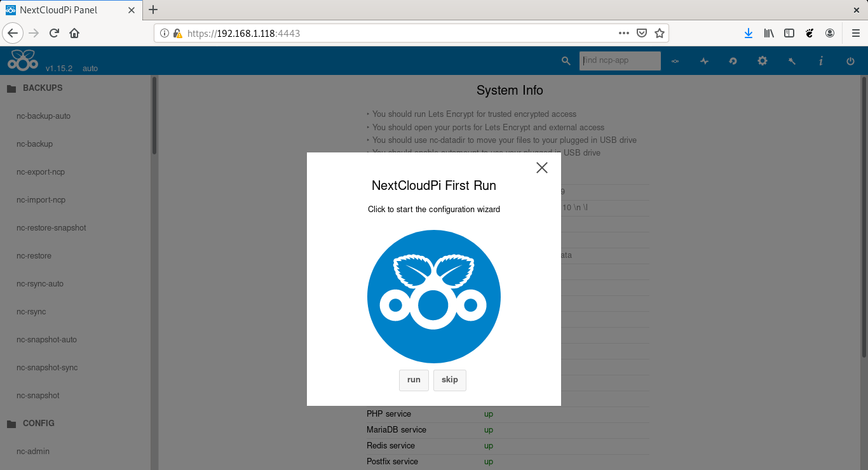Click the skip button

point(450,380)
